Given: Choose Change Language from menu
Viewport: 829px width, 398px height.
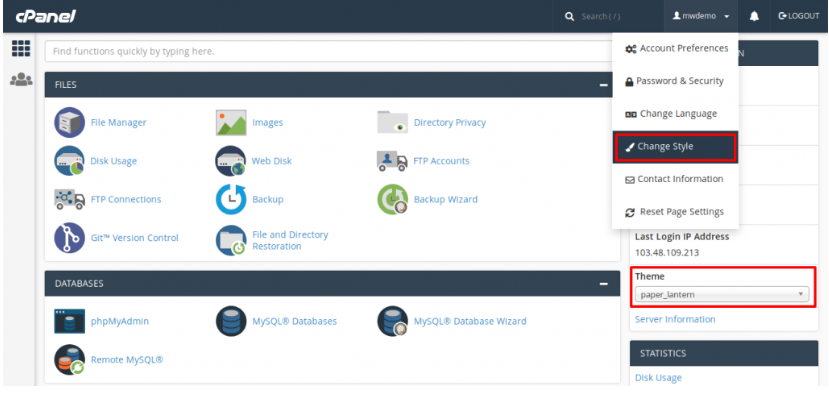Looking at the screenshot, I should pos(676,114).
